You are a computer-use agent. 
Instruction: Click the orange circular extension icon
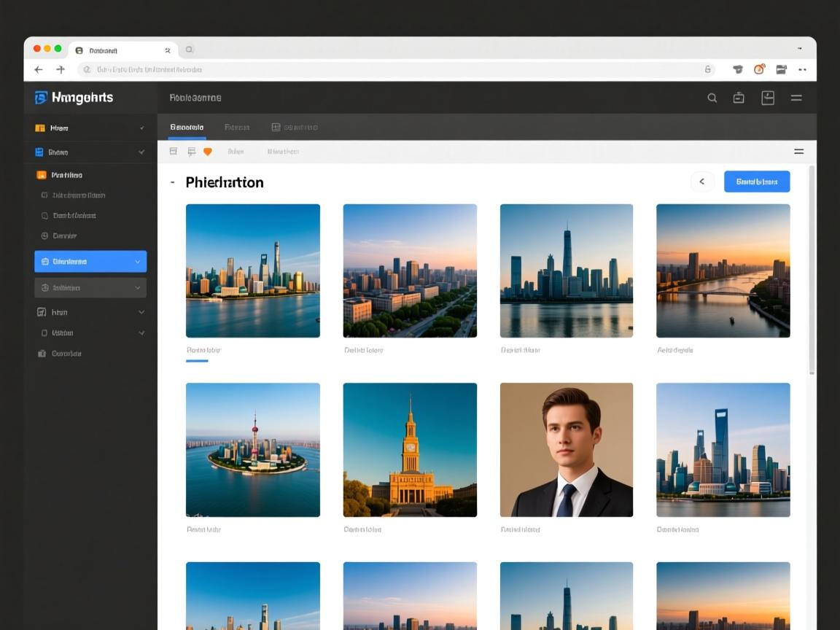(x=759, y=69)
